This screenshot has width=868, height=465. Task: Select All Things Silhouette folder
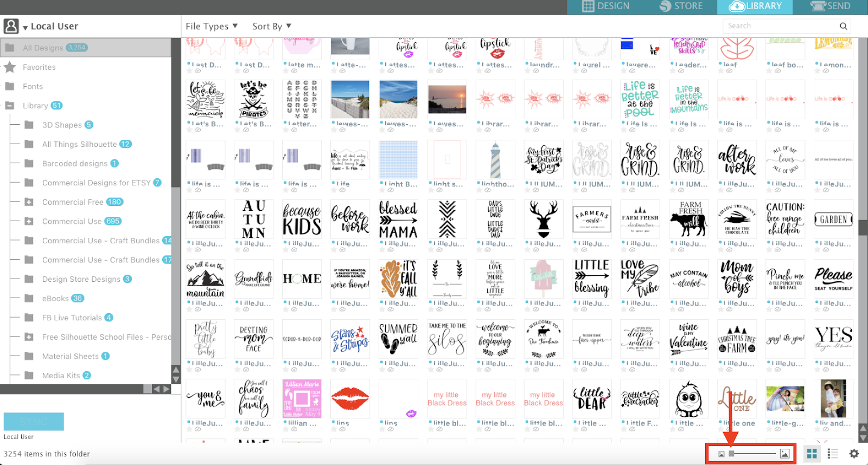(x=79, y=144)
